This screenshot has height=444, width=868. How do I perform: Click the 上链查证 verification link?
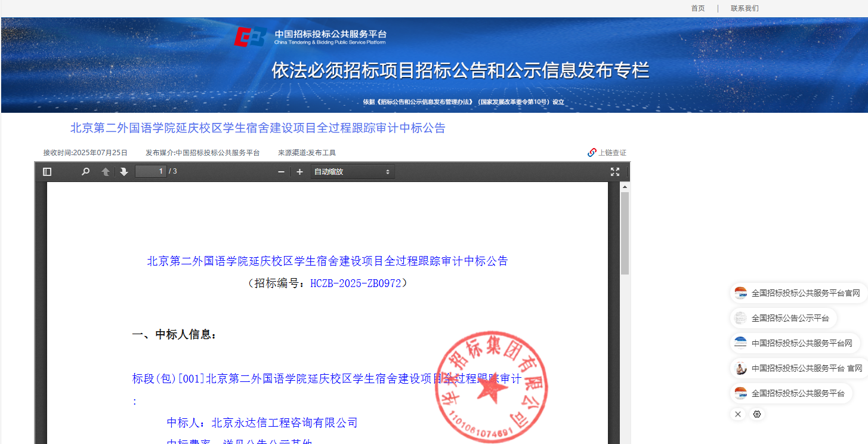607,153
